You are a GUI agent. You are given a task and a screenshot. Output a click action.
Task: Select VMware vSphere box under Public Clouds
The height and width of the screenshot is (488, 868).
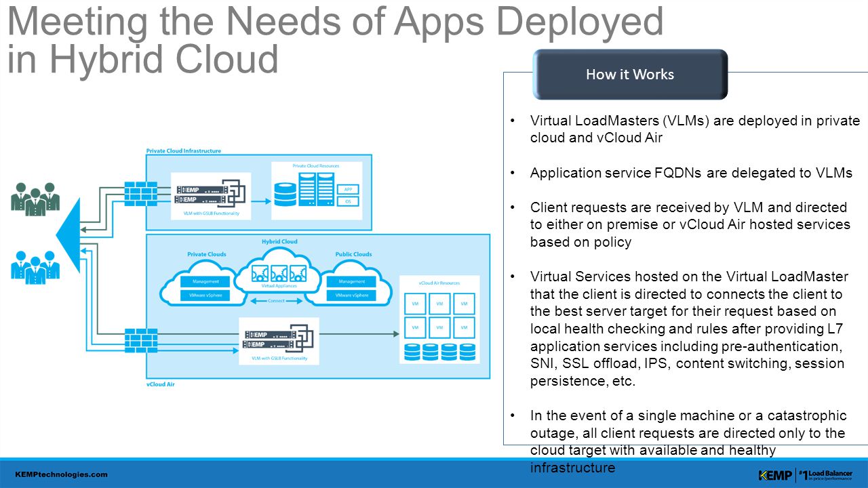[352, 296]
